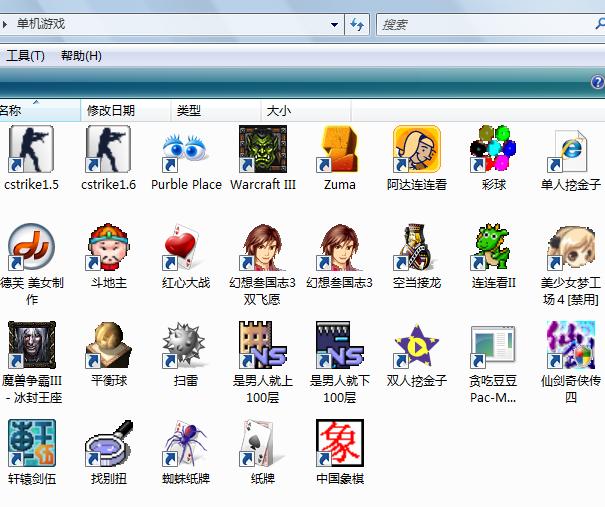Expand the breadcrumb arrow before 单机游戏
The image size is (605, 507).
click(5, 24)
